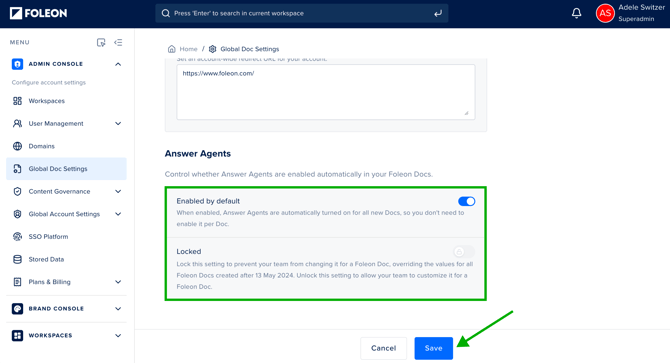The height and width of the screenshot is (363, 670).
Task: Expand the User Management chevron
Action: pos(118,123)
